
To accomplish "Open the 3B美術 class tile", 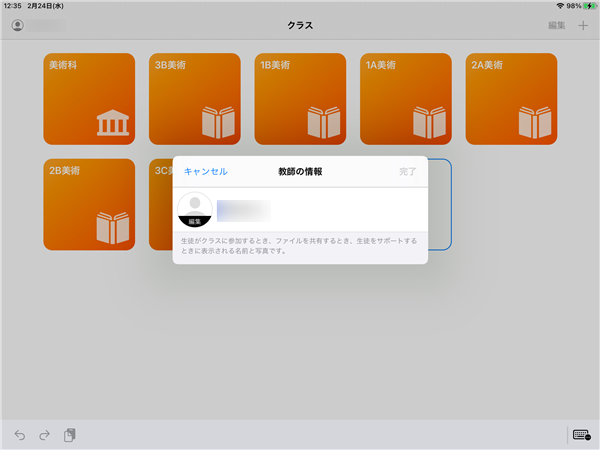I will coord(195,99).
